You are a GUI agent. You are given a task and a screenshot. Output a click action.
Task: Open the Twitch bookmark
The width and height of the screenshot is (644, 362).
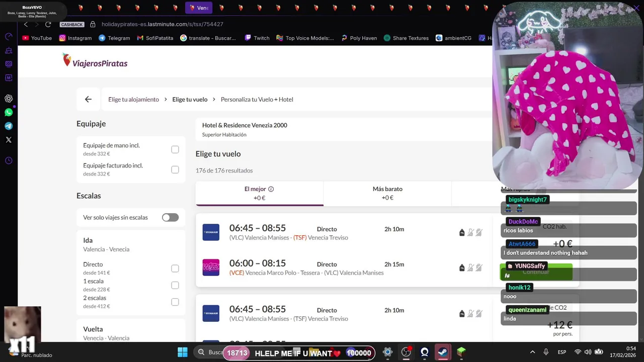257,38
